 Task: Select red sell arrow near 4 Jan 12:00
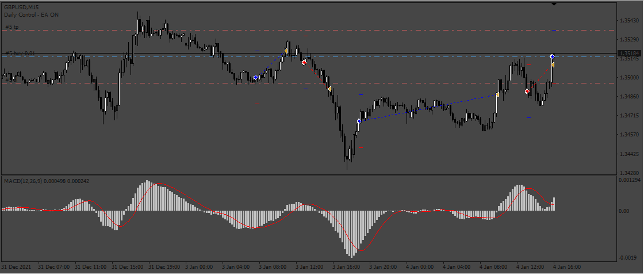point(527,92)
